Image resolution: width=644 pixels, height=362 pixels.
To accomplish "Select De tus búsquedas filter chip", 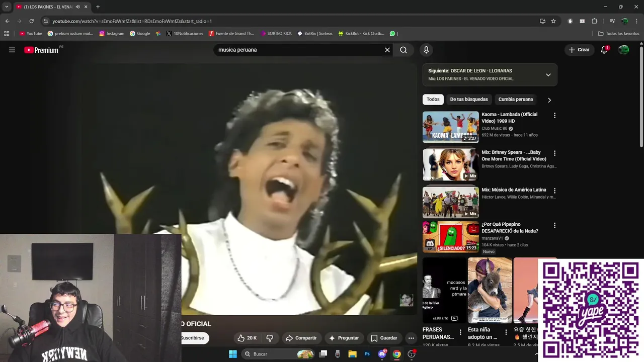I will [x=469, y=100].
